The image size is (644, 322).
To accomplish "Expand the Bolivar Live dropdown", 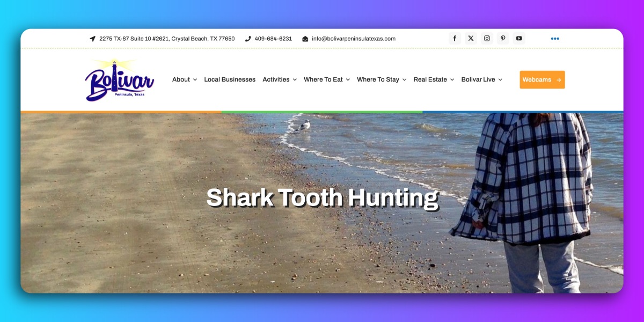I will coord(481,79).
